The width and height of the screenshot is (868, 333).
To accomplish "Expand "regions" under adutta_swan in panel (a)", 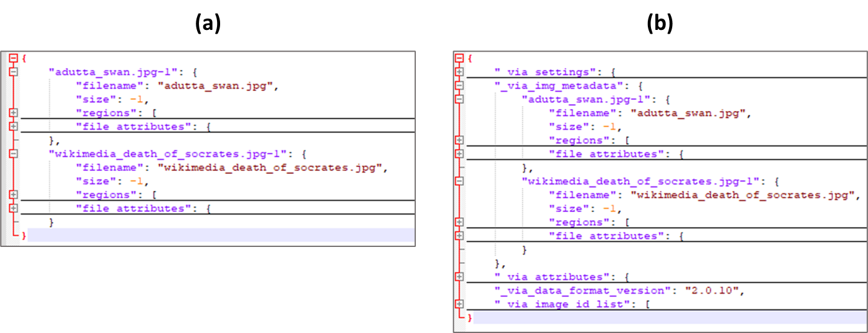I will pyautogui.click(x=14, y=113).
